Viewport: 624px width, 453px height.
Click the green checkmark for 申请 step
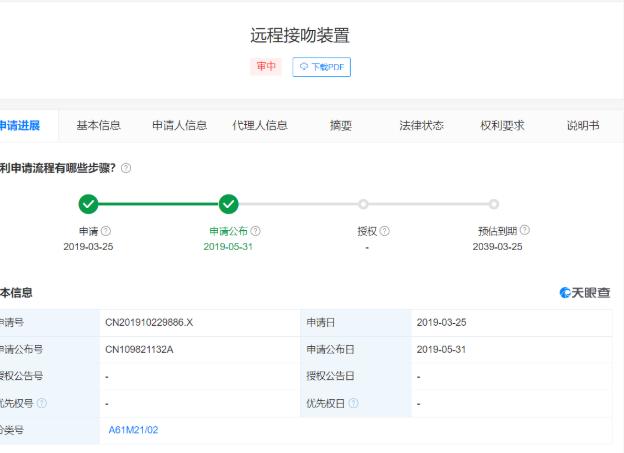(88, 204)
